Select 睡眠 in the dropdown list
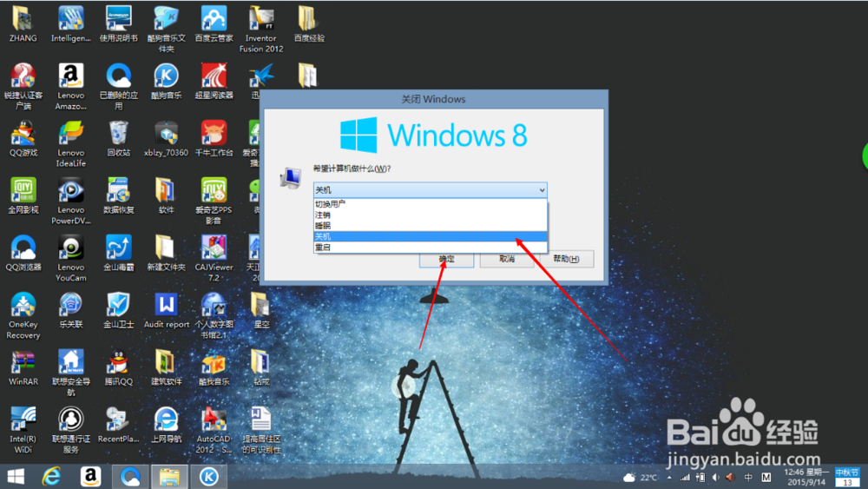Image resolution: width=868 pixels, height=489 pixels. (431, 226)
